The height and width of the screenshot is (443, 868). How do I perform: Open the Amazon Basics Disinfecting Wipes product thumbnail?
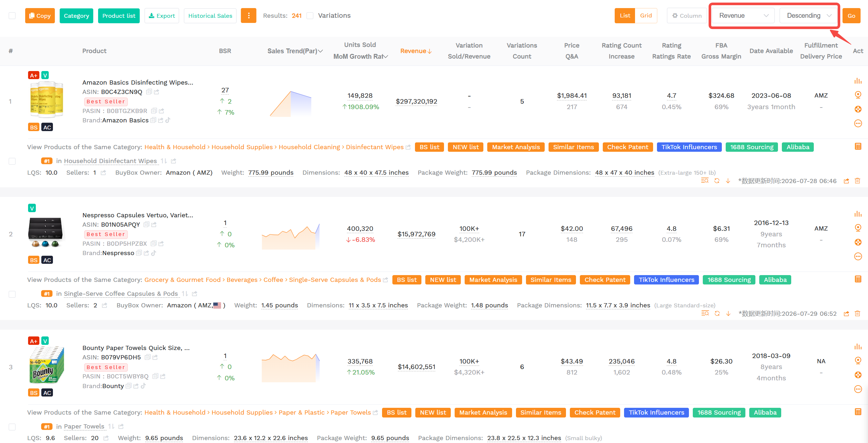(x=46, y=100)
